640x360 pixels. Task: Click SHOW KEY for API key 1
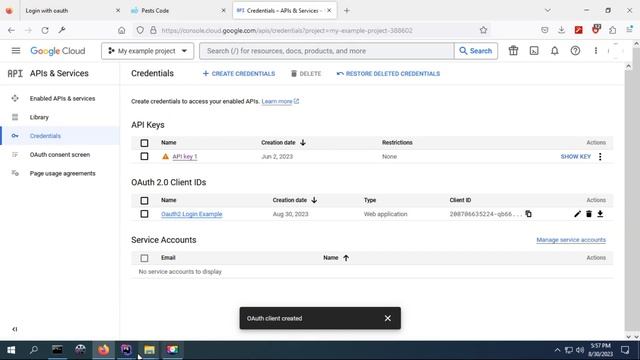coord(576,156)
